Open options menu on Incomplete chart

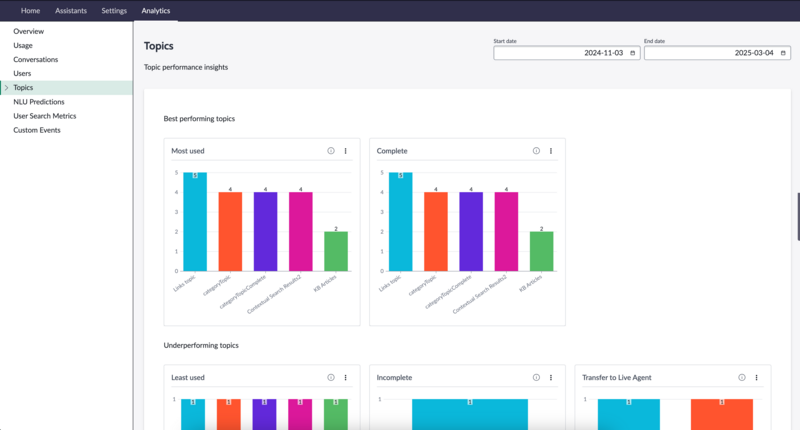(551, 377)
